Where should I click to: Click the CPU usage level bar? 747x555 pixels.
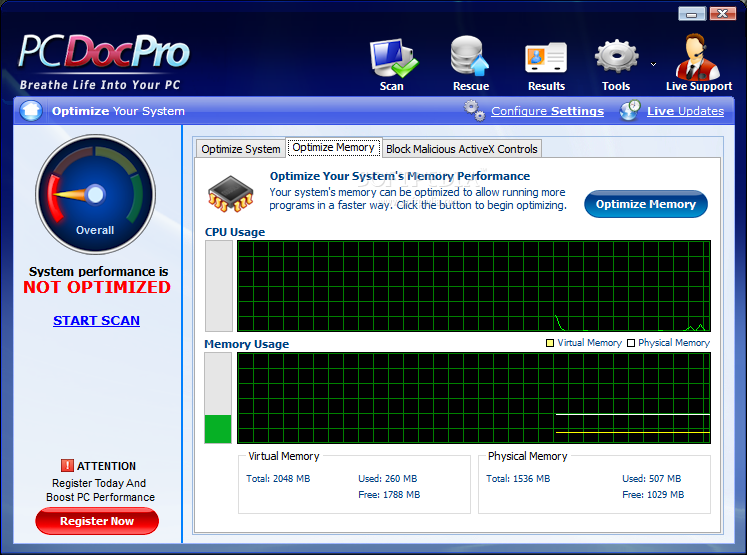pos(219,286)
